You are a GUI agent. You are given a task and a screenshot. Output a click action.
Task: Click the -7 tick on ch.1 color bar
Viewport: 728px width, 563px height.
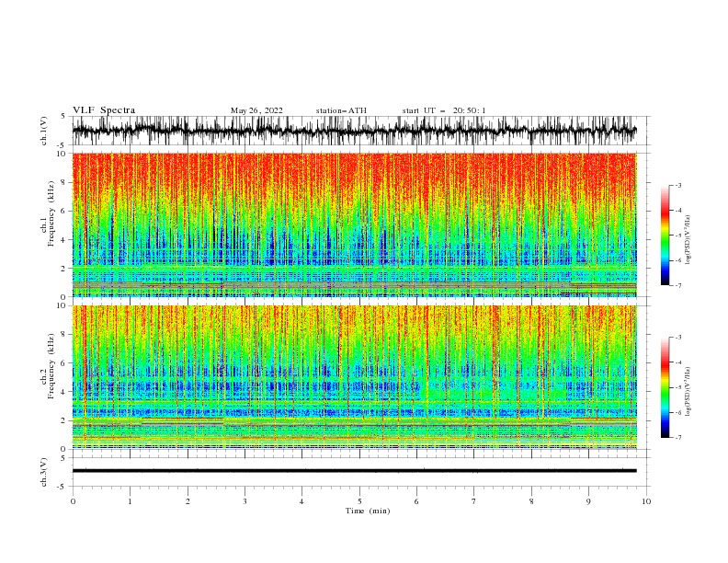678,285
